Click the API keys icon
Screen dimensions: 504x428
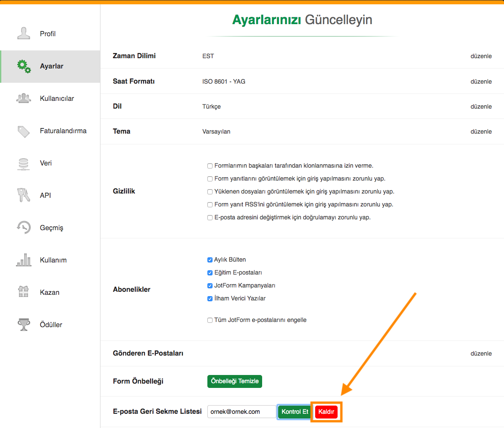(24, 195)
